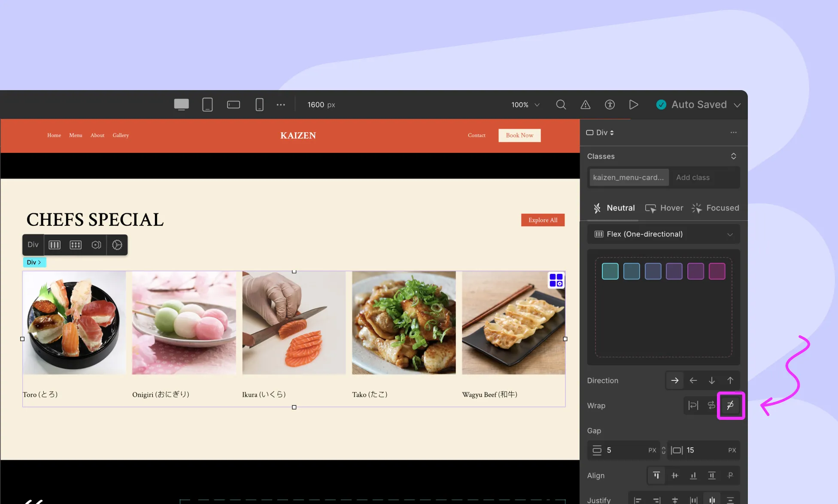The width and height of the screenshot is (838, 504).
Task: Open panel options ellipsis beside Div
Action: pos(734,132)
